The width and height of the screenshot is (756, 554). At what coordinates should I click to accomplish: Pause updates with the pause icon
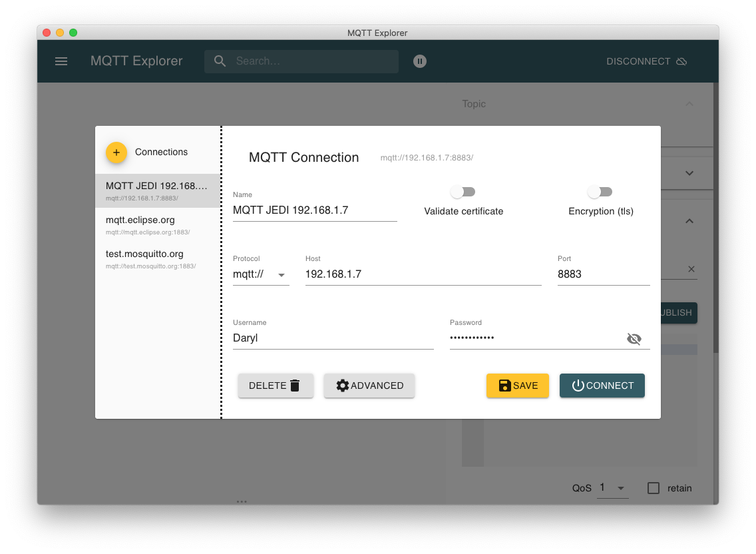(419, 61)
